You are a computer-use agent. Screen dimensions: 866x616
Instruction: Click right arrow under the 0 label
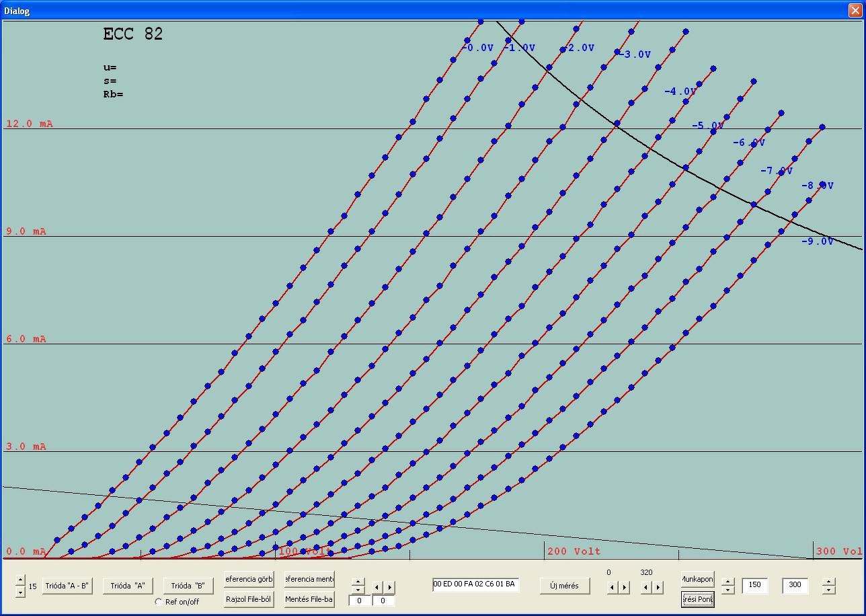pos(624,587)
